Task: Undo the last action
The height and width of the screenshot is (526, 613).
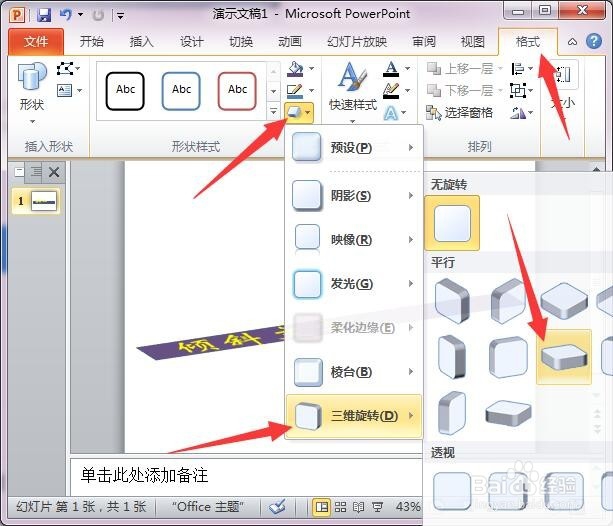Action: tap(66, 15)
